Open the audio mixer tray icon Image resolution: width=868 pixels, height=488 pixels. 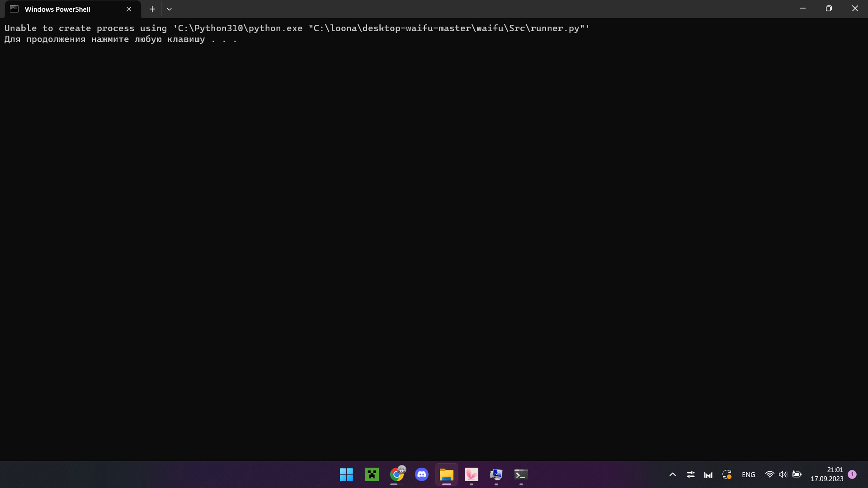tap(690, 474)
